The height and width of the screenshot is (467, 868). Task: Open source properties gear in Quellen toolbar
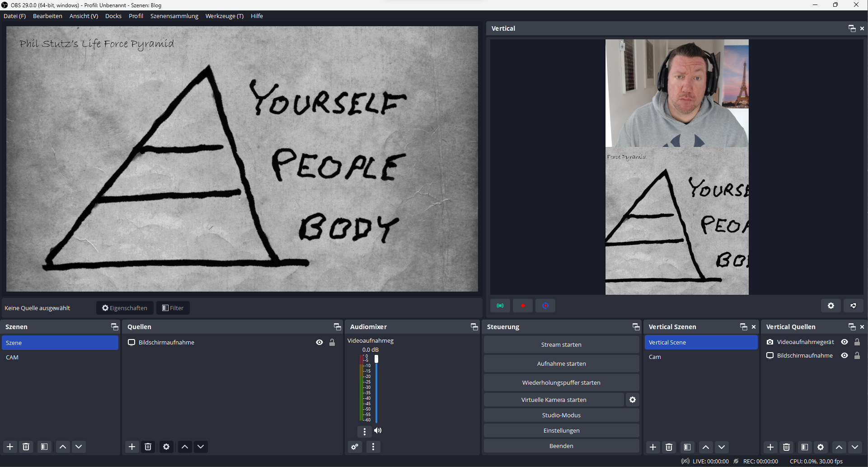[166, 447]
